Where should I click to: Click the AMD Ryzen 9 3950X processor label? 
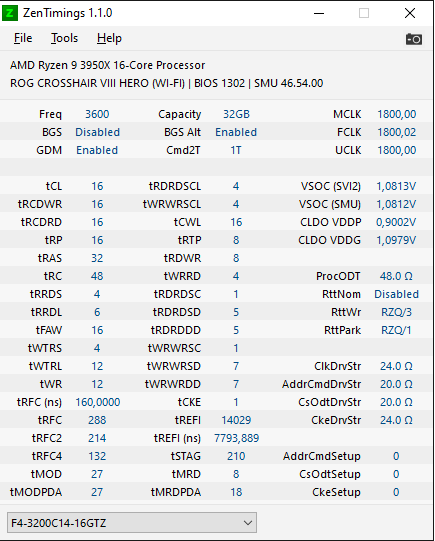coord(108,65)
